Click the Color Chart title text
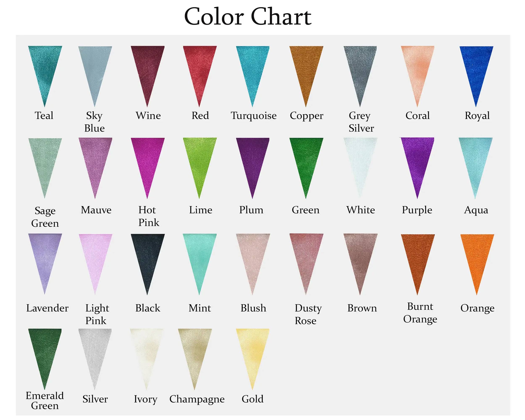 [x=248, y=17]
